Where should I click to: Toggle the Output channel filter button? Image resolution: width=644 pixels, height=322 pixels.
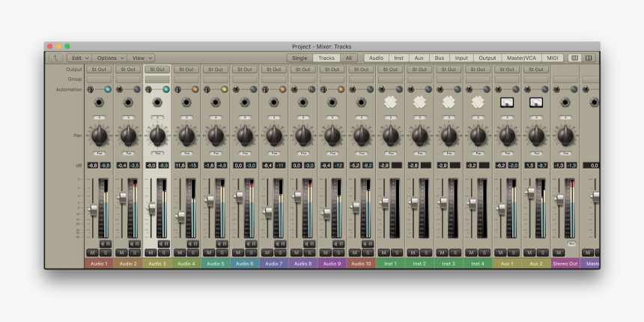click(487, 58)
